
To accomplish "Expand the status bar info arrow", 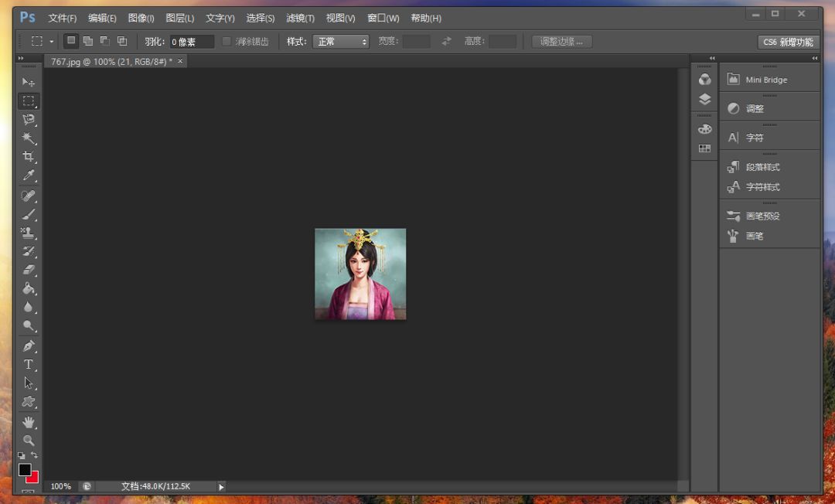I will click(x=221, y=487).
